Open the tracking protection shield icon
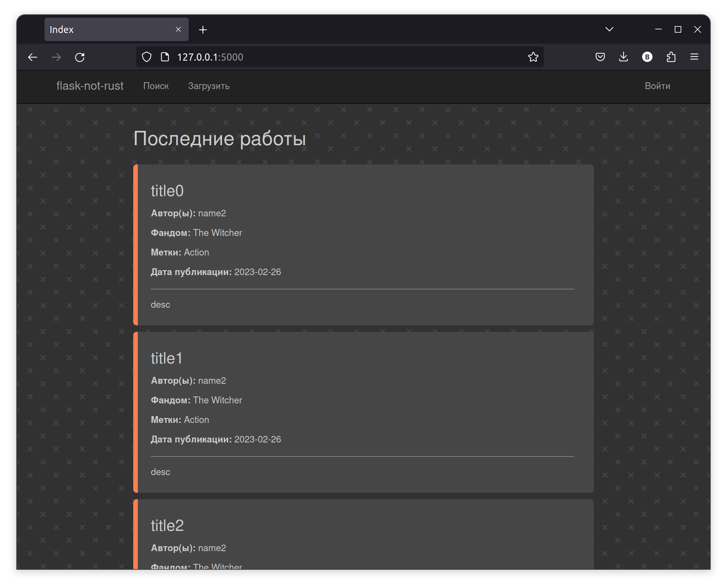 146,57
